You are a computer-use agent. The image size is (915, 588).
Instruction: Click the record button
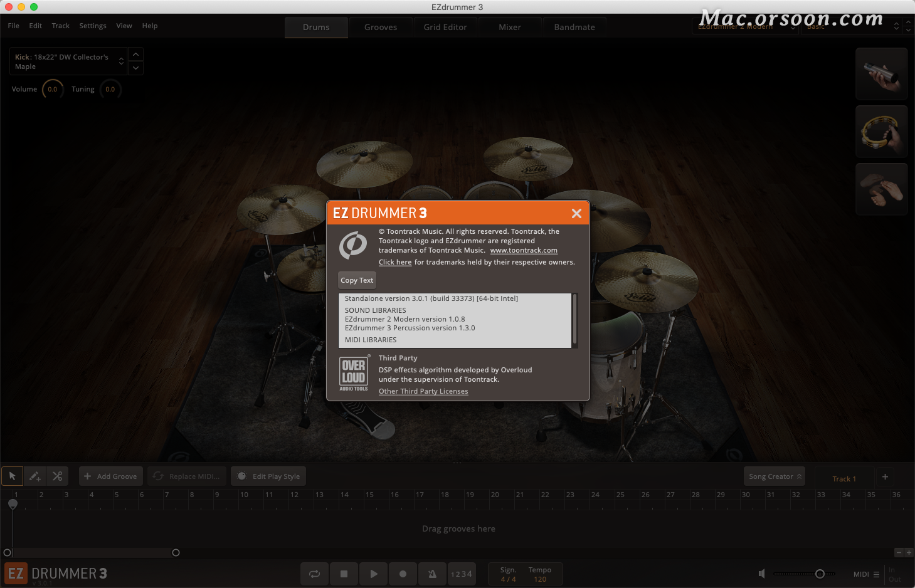coord(403,574)
